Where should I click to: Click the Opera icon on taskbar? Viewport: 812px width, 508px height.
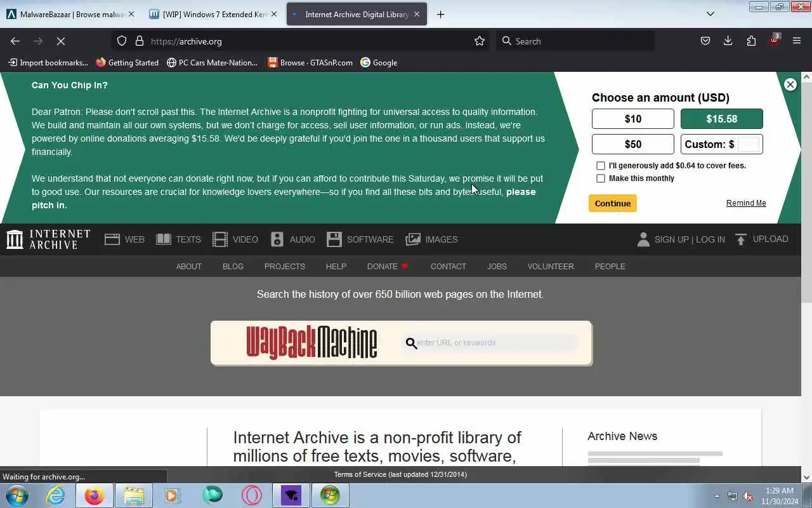[251, 495]
